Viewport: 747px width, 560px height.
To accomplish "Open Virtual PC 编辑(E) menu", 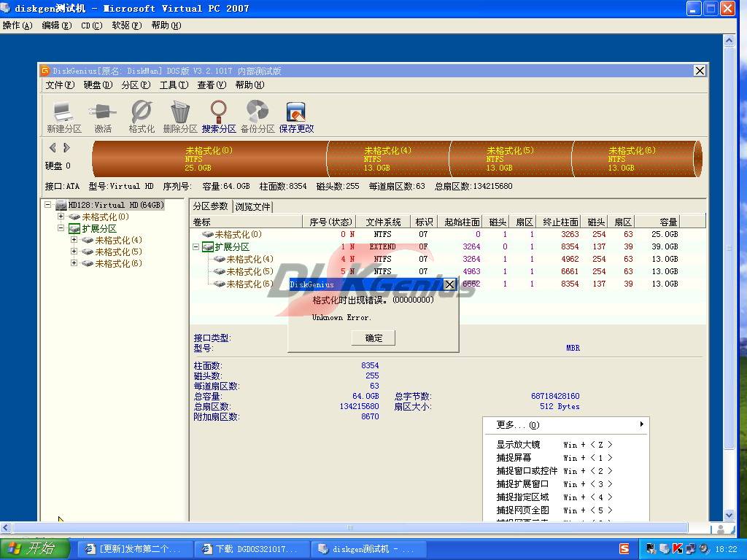I will [57, 26].
